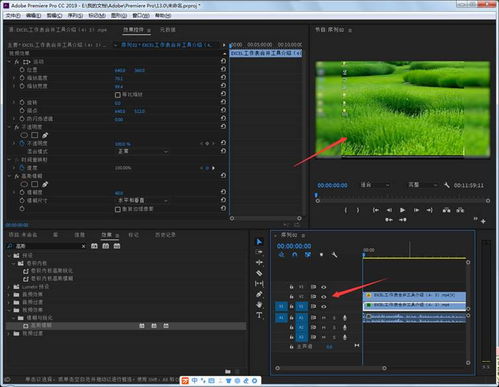This screenshot has height=387, width=499.
Task: Select the Hand tool
Action: click(x=259, y=305)
